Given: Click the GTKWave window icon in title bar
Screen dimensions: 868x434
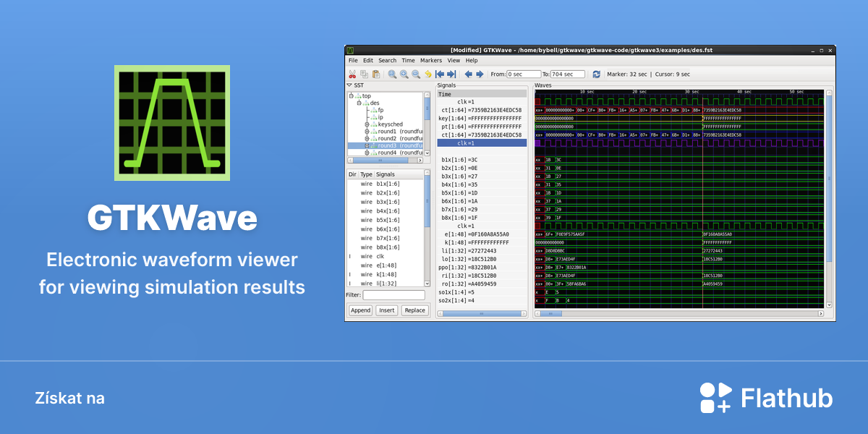Looking at the screenshot, I should click(x=350, y=50).
